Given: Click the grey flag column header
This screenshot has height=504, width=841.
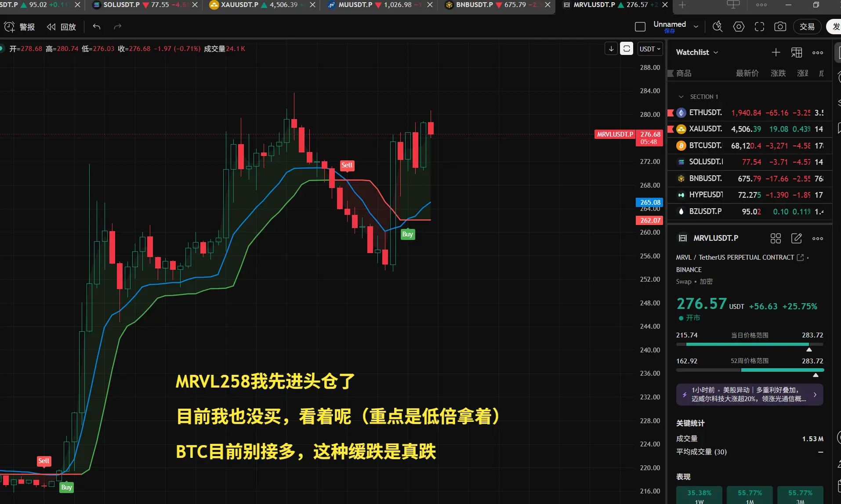Looking at the screenshot, I should click(671, 73).
